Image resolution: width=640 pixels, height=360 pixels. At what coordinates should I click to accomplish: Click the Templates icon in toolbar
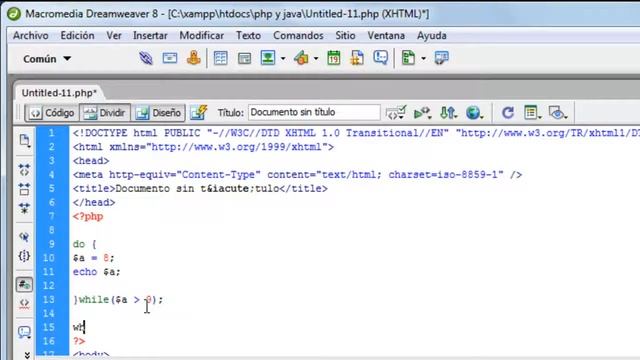coord(409,58)
